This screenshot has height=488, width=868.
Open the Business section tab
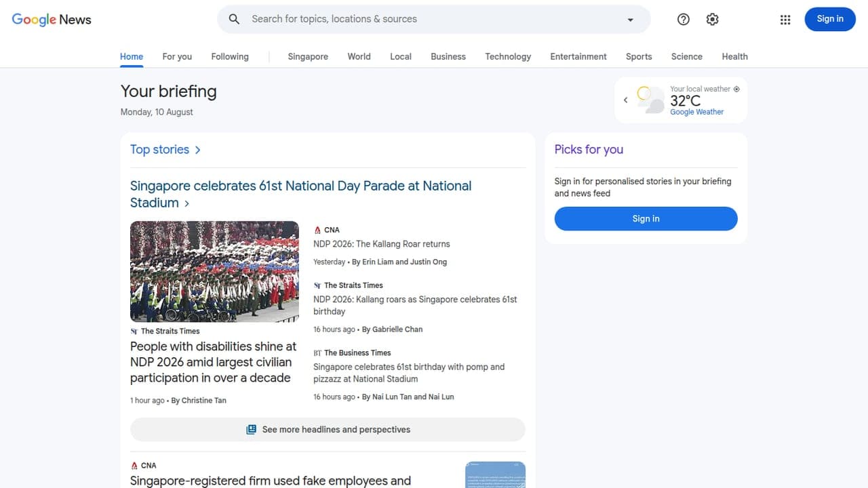click(448, 56)
